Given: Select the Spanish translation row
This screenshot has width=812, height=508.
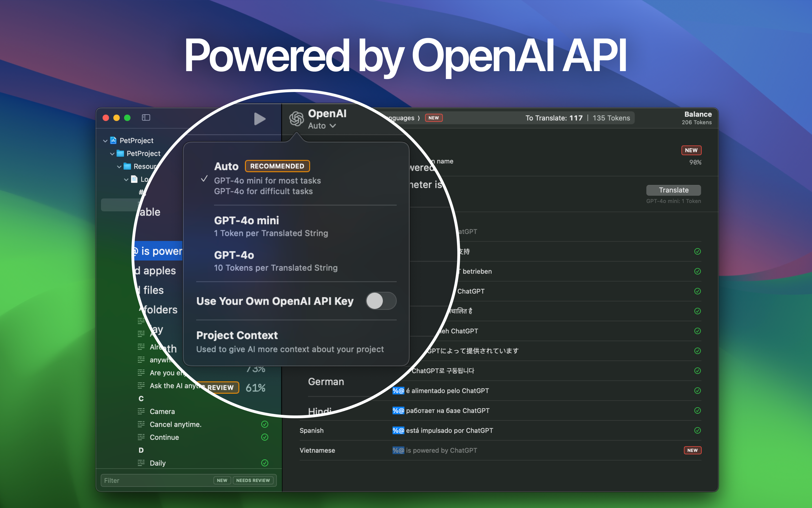Looking at the screenshot, I should pos(500,430).
